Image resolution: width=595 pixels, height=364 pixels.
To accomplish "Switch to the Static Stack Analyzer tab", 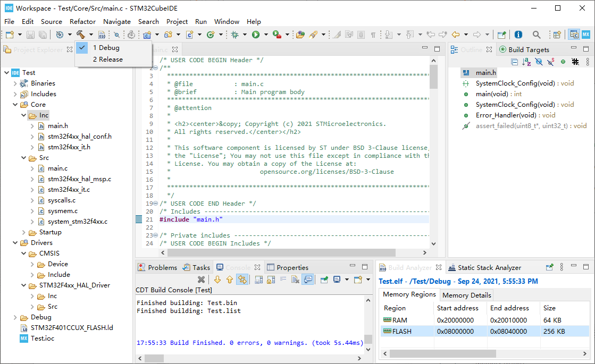I will 484,267.
